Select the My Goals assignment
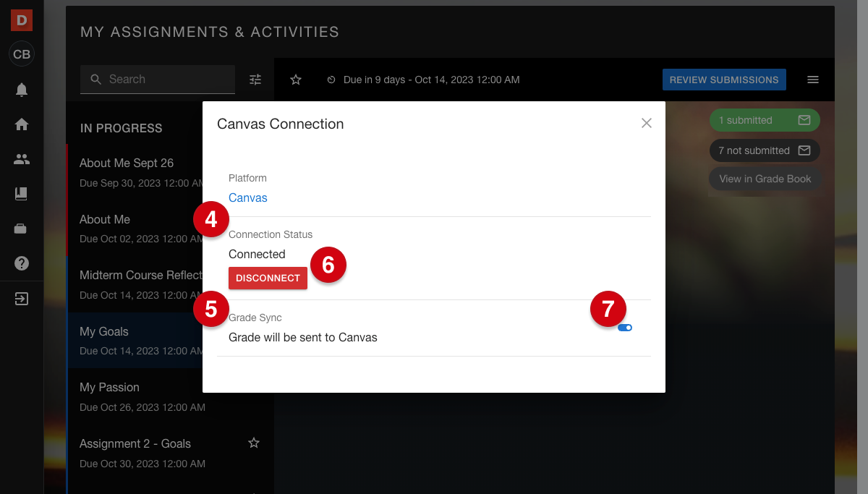This screenshot has width=868, height=494. 170,341
